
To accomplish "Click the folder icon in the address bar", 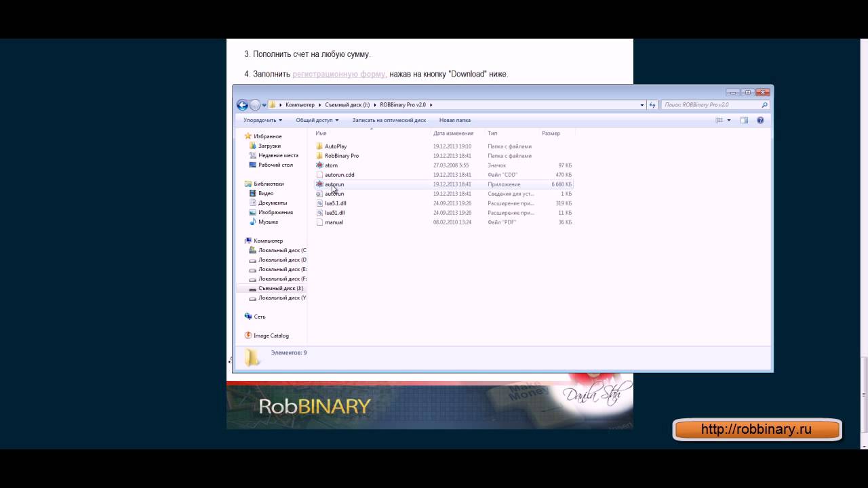I will coord(273,105).
